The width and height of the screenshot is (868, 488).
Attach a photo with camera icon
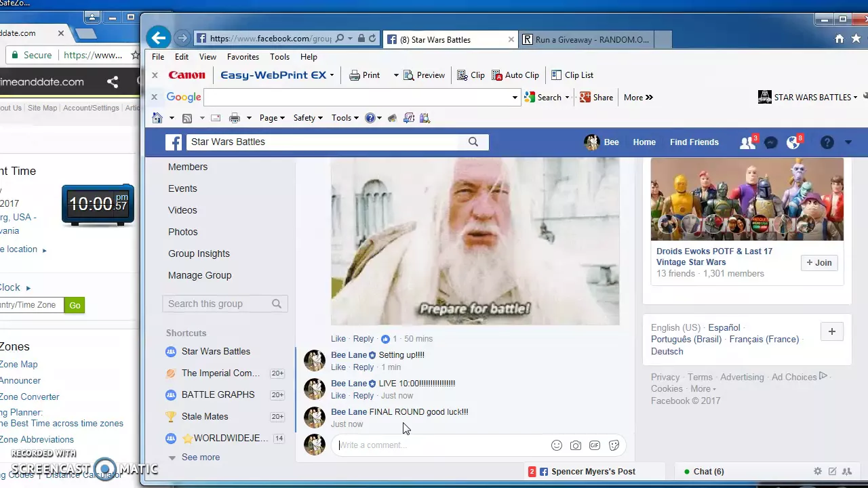tap(576, 445)
